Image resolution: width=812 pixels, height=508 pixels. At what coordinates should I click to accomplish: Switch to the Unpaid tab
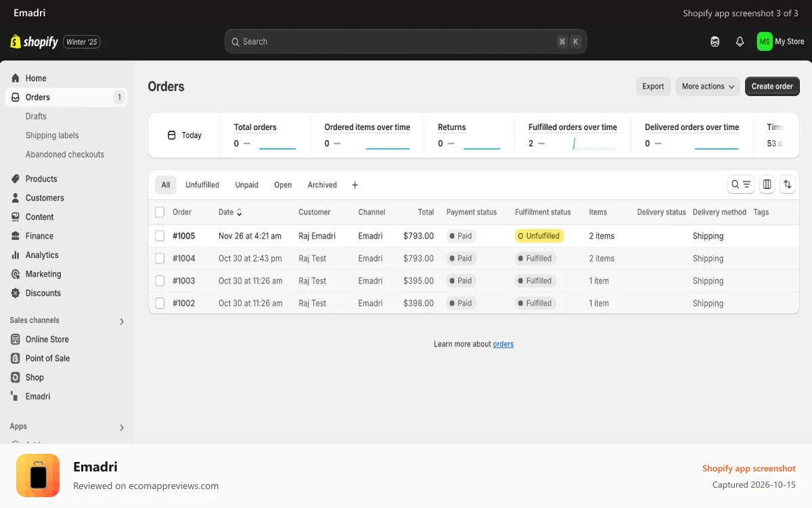coord(247,185)
